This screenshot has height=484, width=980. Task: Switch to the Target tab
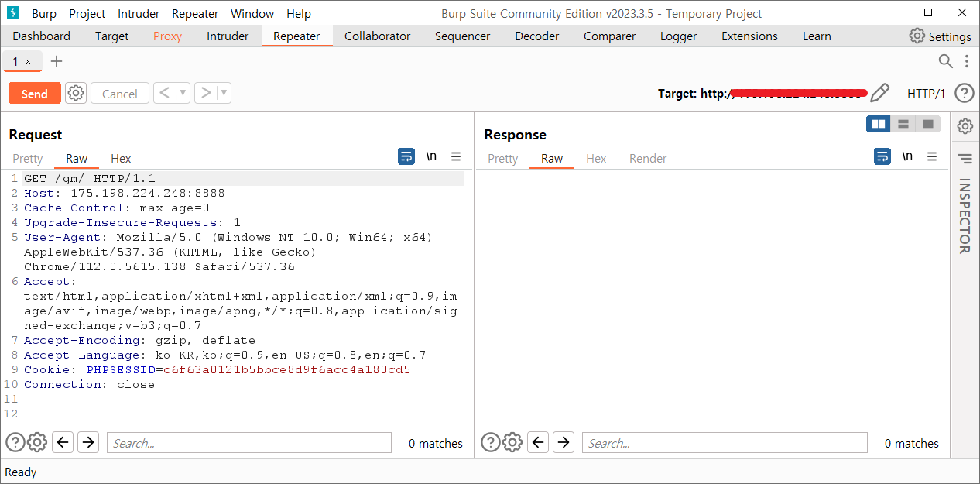pyautogui.click(x=112, y=36)
